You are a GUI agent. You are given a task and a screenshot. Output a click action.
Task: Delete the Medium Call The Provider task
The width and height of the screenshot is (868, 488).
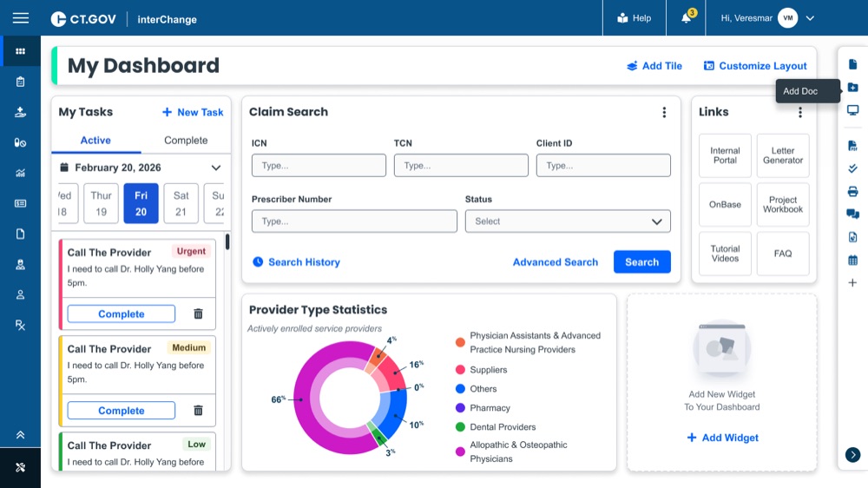point(198,411)
